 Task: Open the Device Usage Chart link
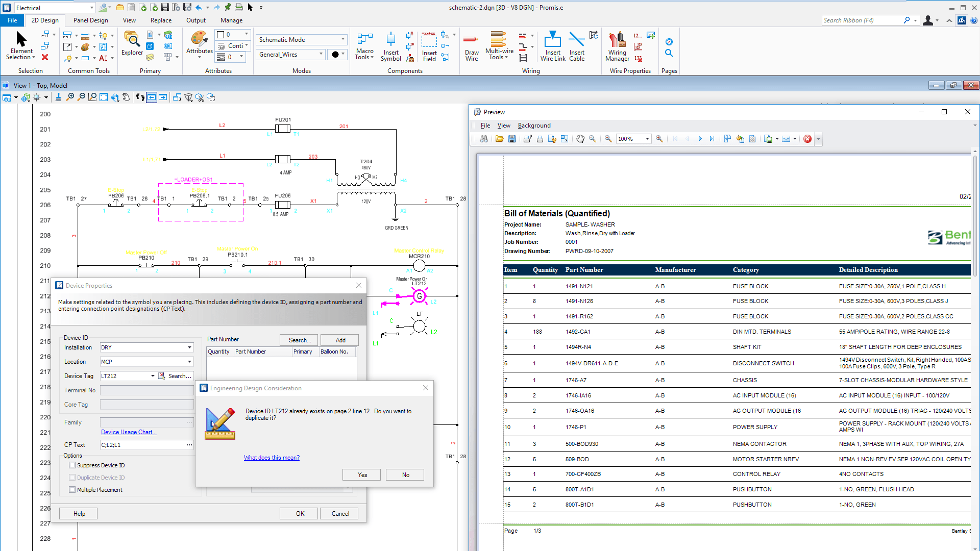[x=129, y=432]
